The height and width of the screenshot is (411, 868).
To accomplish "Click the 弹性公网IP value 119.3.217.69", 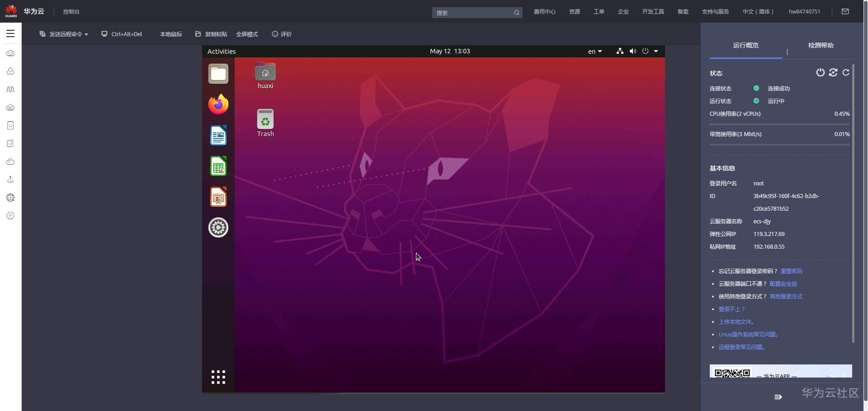I will pyautogui.click(x=769, y=234).
